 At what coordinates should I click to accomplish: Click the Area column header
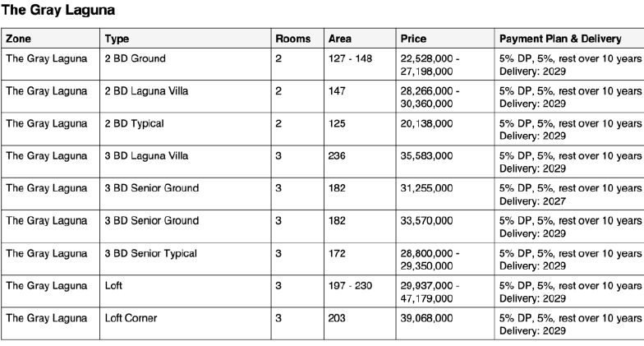pyautogui.click(x=360, y=38)
